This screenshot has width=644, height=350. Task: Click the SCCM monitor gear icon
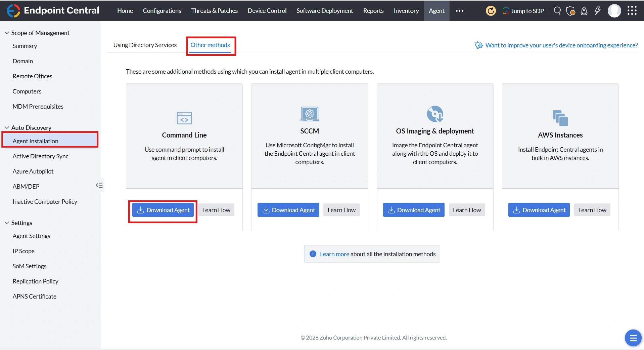pyautogui.click(x=310, y=114)
